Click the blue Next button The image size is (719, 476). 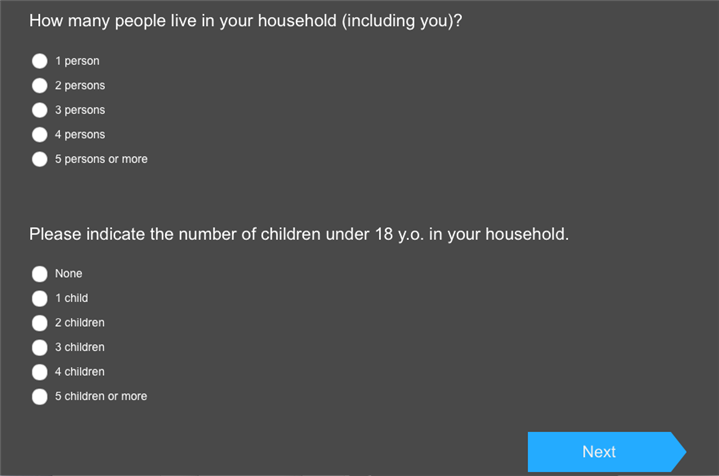[x=600, y=452]
